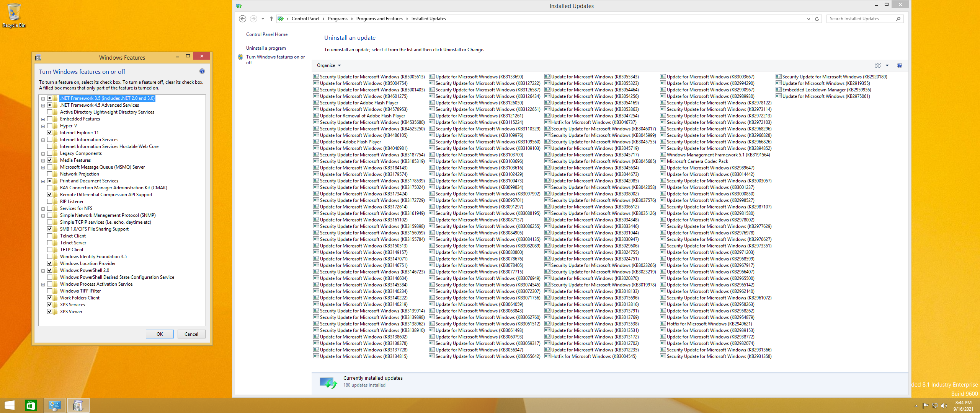Open Control Panel Home link

267,34
